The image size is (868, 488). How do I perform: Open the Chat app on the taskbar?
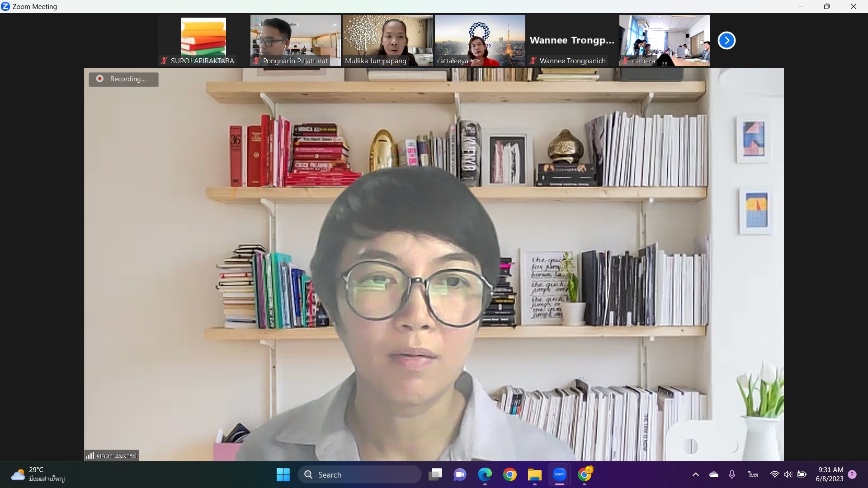click(x=460, y=474)
